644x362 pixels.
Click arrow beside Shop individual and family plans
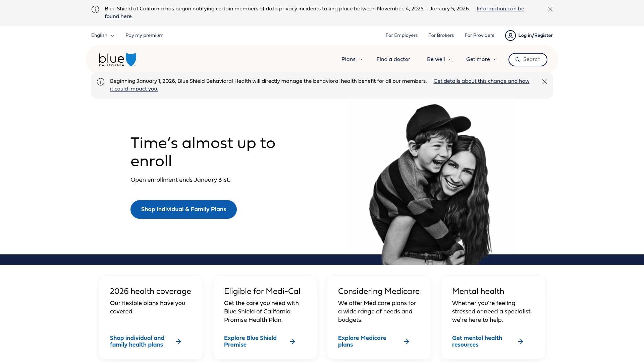click(x=178, y=342)
